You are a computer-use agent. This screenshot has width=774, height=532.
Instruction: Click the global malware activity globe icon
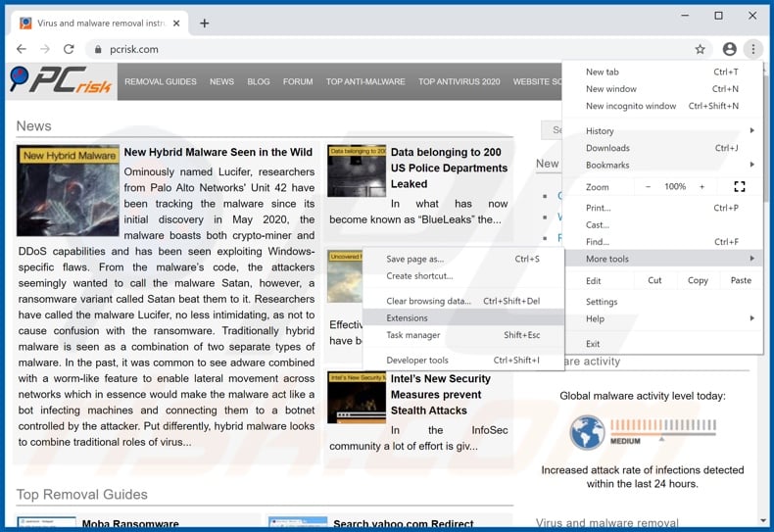pos(587,432)
